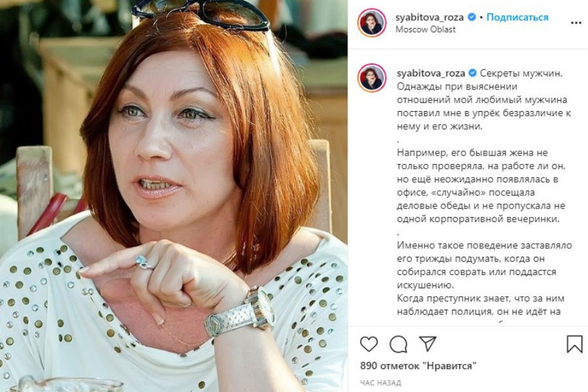View the 890 отметок "Нравится" list
Viewport: 588px width, 392px height.
click(417, 365)
